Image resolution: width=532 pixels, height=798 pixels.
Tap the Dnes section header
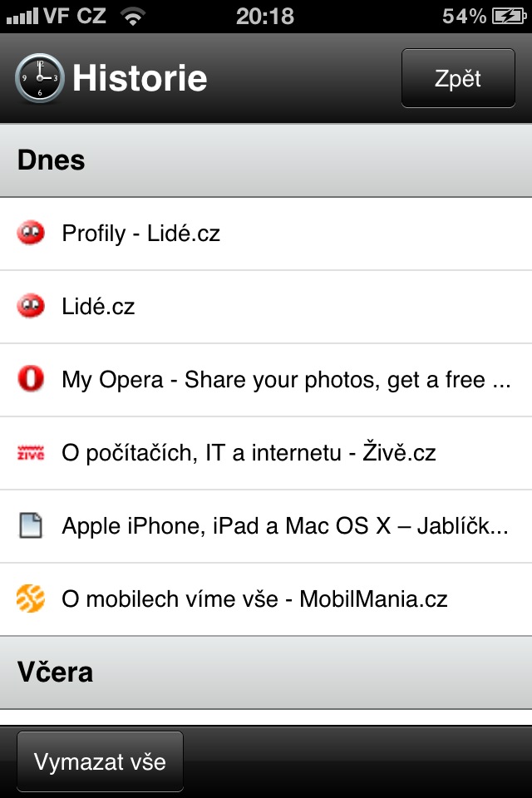pos(50,160)
